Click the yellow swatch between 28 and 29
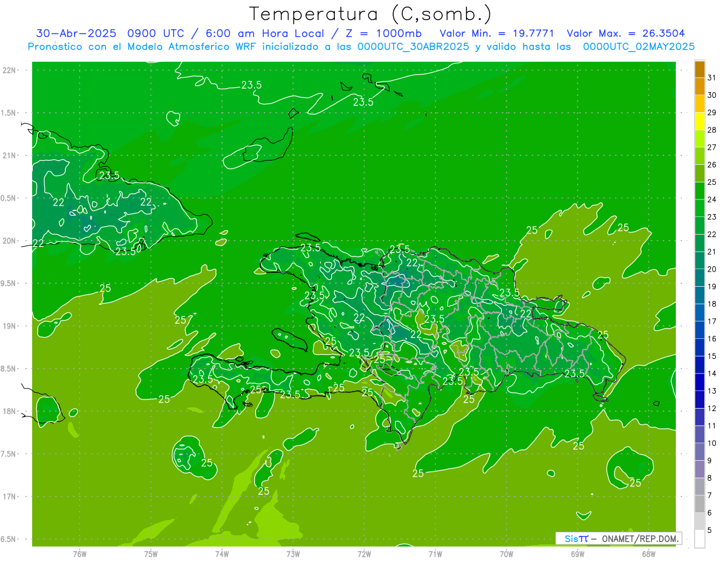The width and height of the screenshot is (728, 562). pos(699,121)
